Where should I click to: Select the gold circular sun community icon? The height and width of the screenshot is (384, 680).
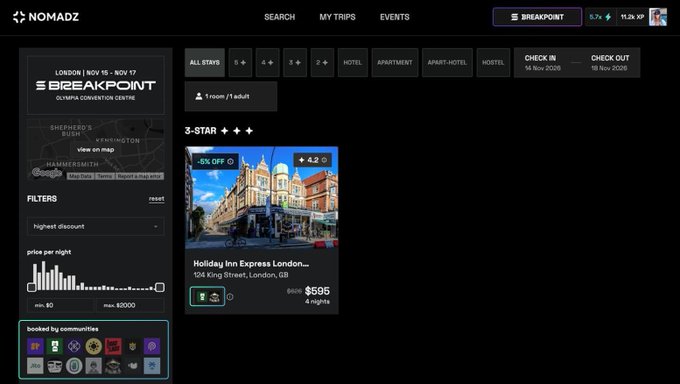(x=94, y=346)
